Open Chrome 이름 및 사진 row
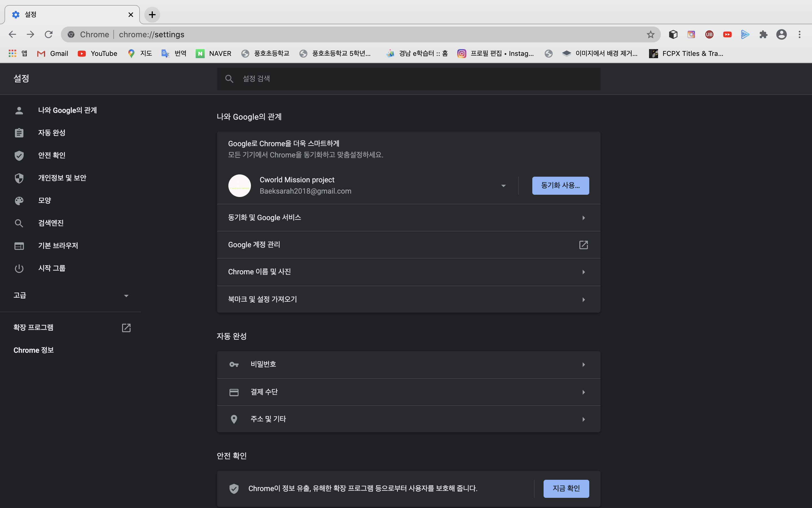 [409, 272]
